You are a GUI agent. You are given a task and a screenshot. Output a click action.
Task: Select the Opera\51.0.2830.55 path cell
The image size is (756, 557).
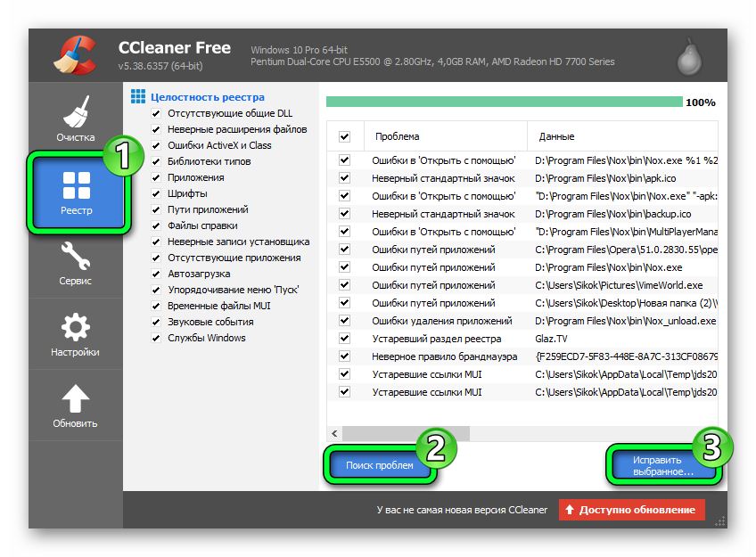point(626,250)
